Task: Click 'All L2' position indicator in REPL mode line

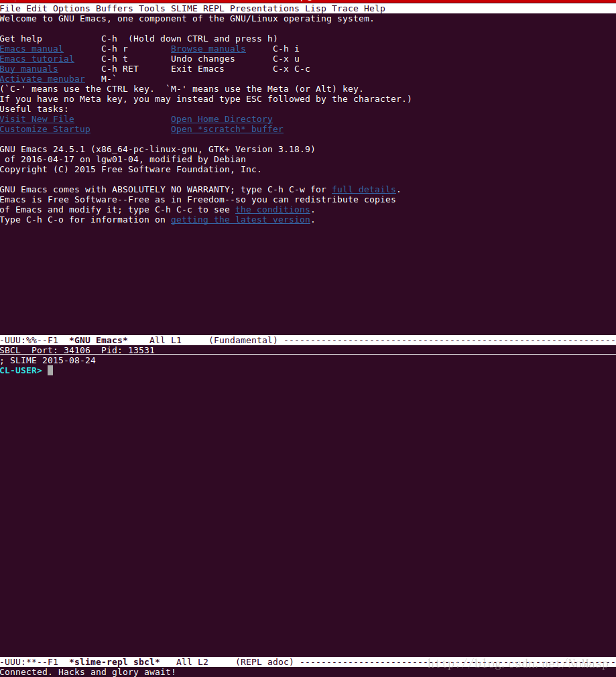Action: pyautogui.click(x=192, y=662)
